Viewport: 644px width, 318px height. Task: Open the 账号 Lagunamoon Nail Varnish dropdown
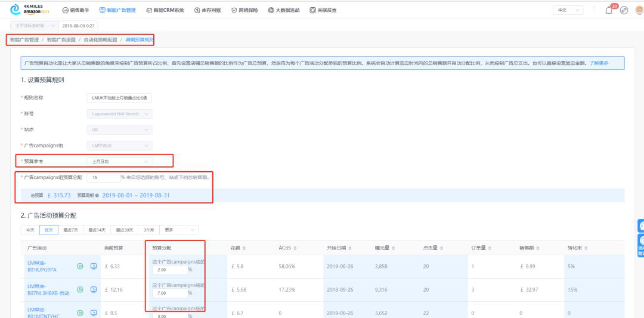pos(119,113)
